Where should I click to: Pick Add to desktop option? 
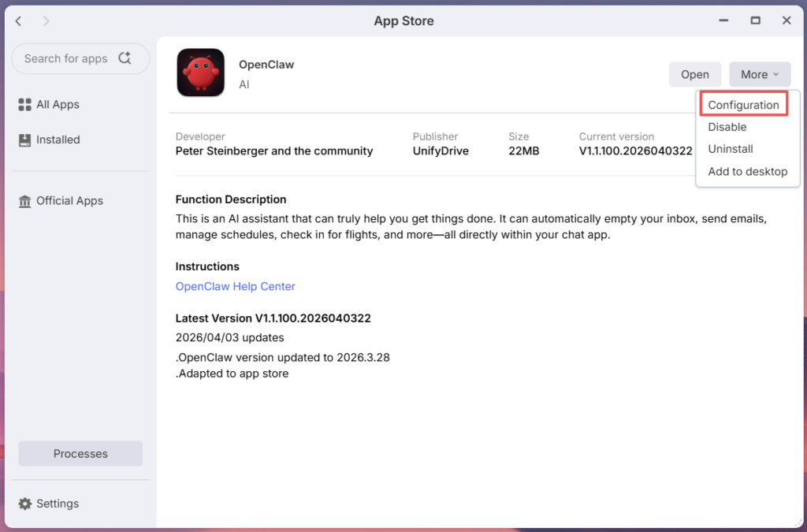click(747, 171)
